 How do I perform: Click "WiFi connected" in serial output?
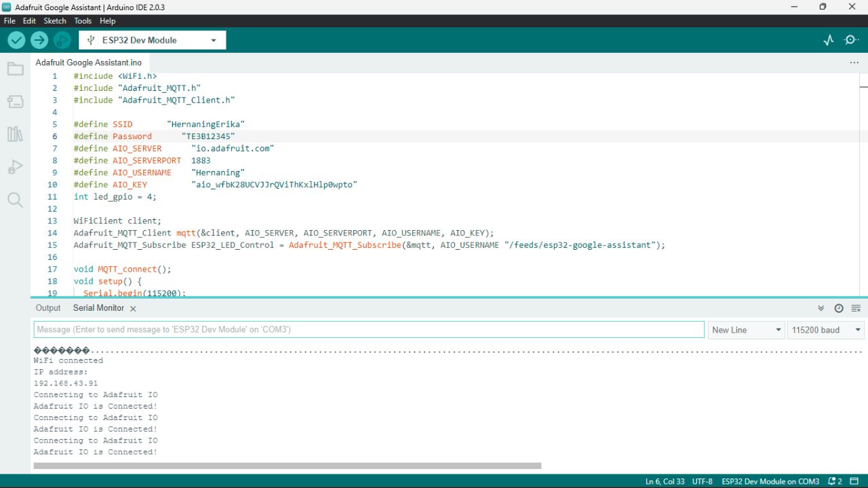pos(68,360)
